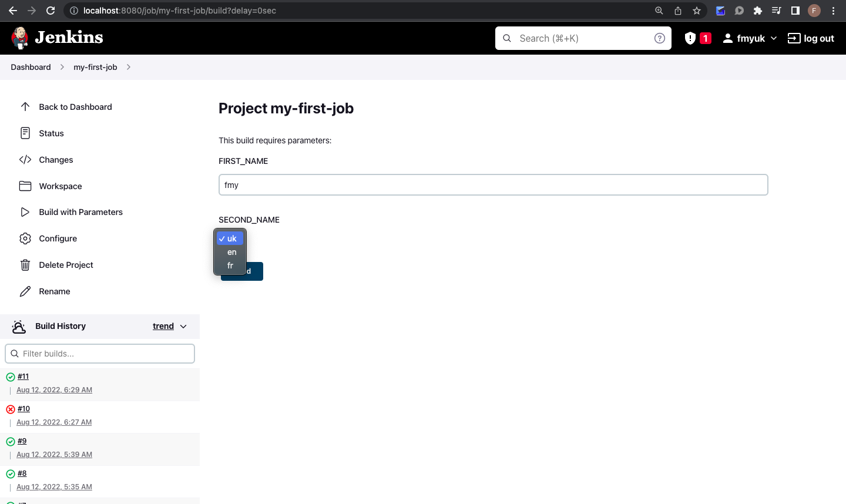Image resolution: width=846 pixels, height=504 pixels.
Task: Expand the fmyuk user dropdown chevron
Action: [x=774, y=38]
